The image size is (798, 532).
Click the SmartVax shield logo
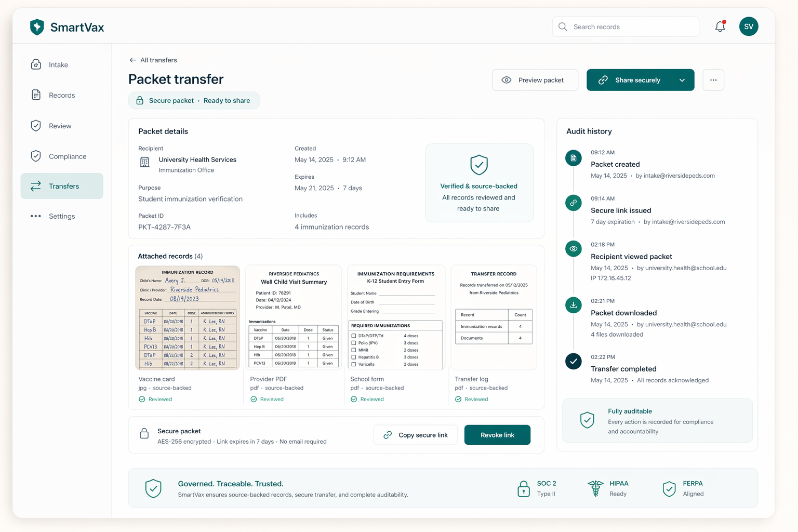click(x=36, y=26)
